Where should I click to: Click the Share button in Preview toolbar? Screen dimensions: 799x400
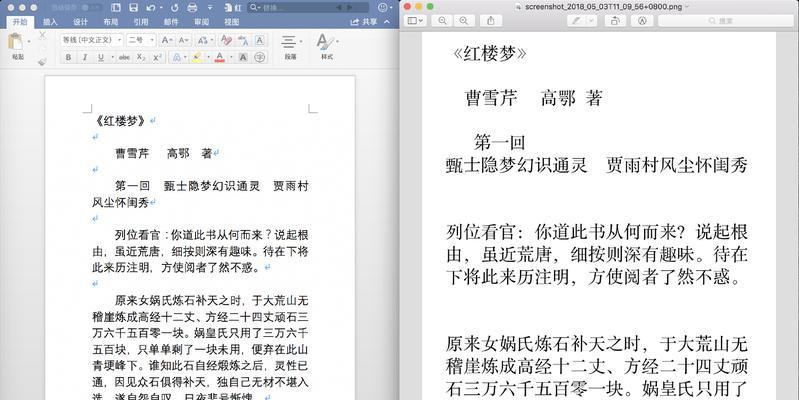point(491,20)
